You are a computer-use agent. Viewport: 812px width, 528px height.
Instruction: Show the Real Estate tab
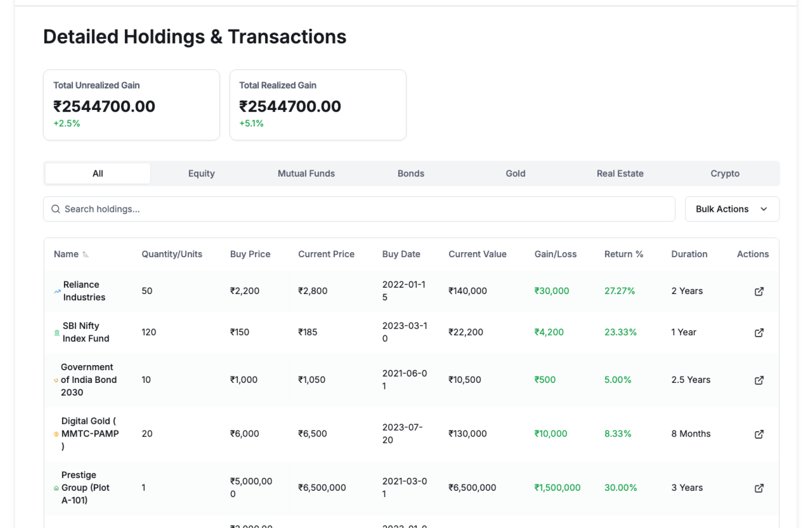(x=620, y=173)
